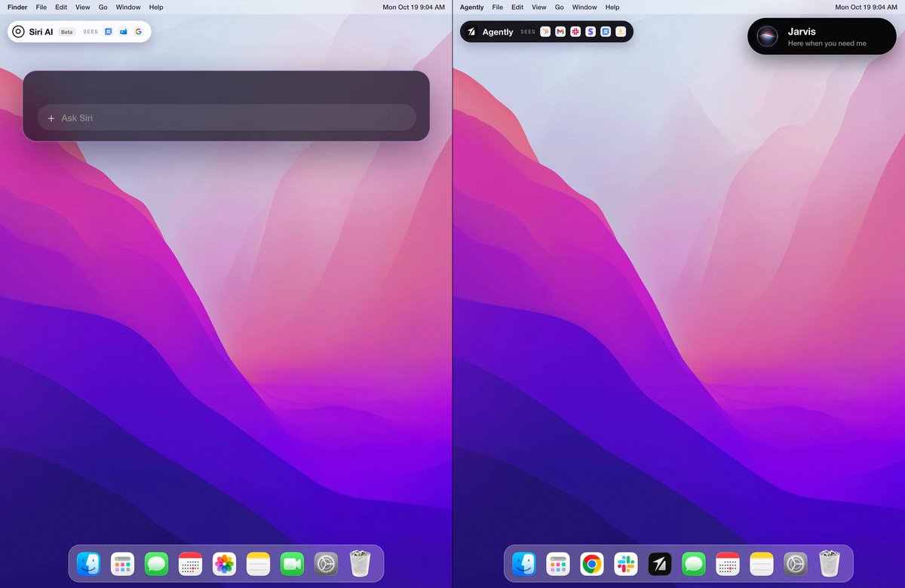Viewport: 905px width, 588px height.
Task: Click the Siri AI circular logo
Action: [19, 32]
